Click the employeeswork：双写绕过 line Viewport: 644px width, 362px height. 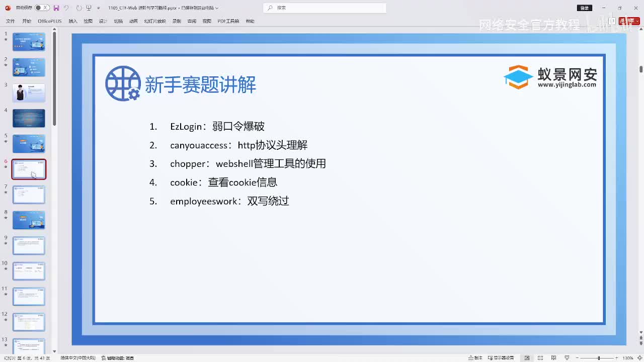229,201
